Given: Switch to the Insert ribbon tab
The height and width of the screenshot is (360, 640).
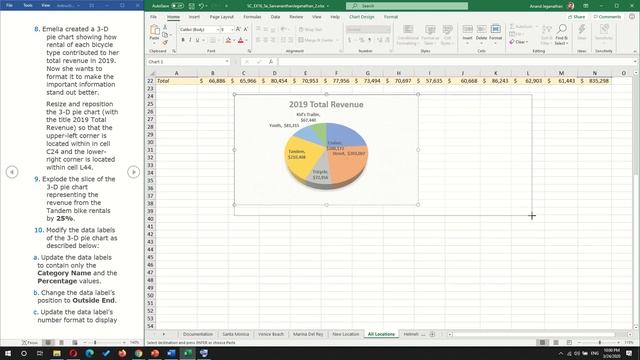Looking at the screenshot, I should click(194, 17).
